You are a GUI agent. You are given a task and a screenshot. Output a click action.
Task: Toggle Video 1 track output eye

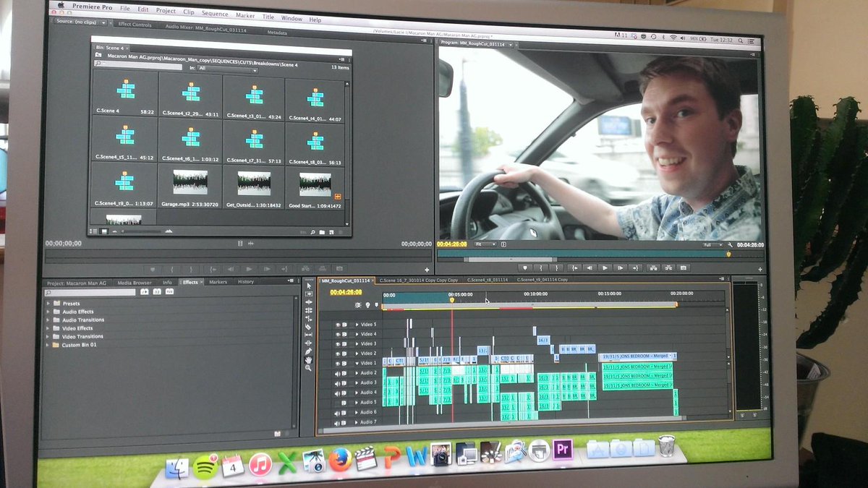point(338,363)
